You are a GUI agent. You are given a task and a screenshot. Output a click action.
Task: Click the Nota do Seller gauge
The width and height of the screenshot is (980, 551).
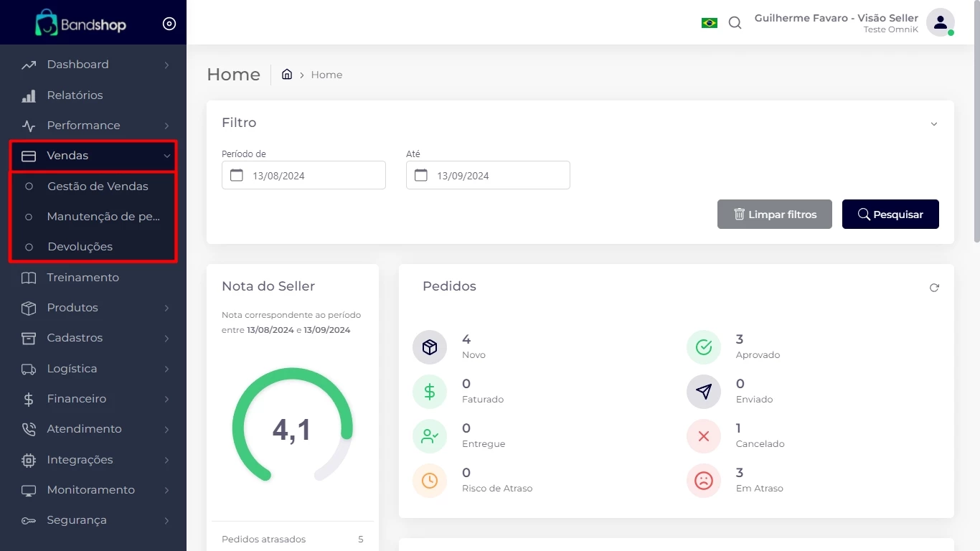tap(293, 428)
